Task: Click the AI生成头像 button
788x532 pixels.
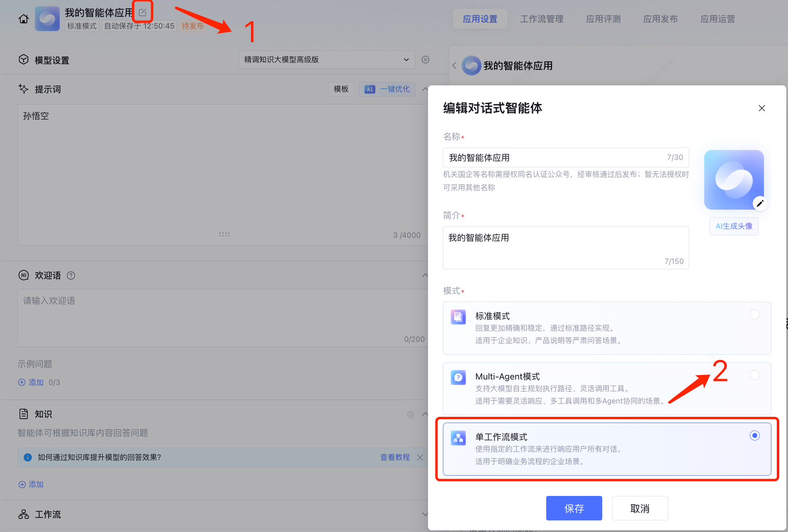Action: [x=733, y=226]
